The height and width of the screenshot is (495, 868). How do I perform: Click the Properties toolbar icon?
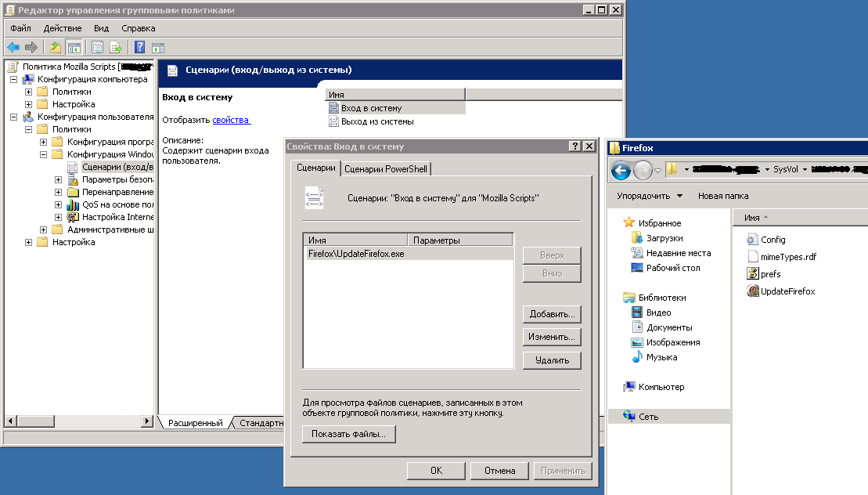pyautogui.click(x=97, y=48)
